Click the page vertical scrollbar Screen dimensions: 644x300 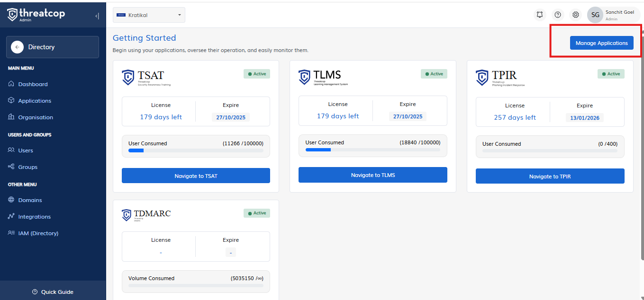pyautogui.click(x=642, y=142)
